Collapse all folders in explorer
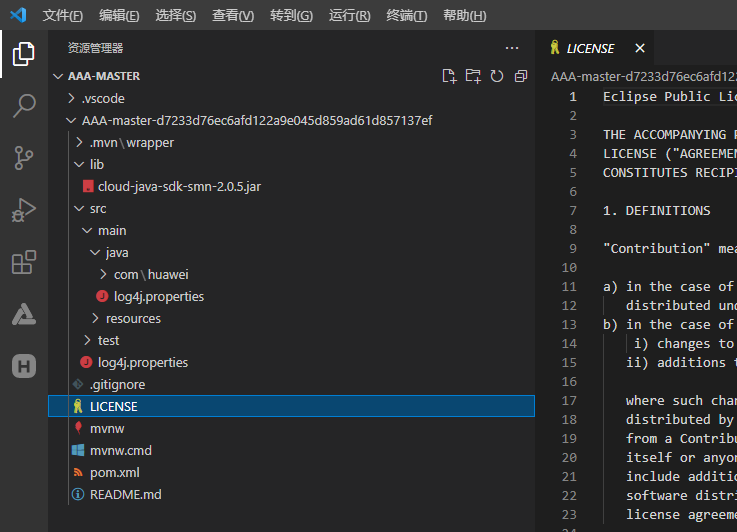Image resolution: width=737 pixels, height=532 pixels. [x=521, y=76]
